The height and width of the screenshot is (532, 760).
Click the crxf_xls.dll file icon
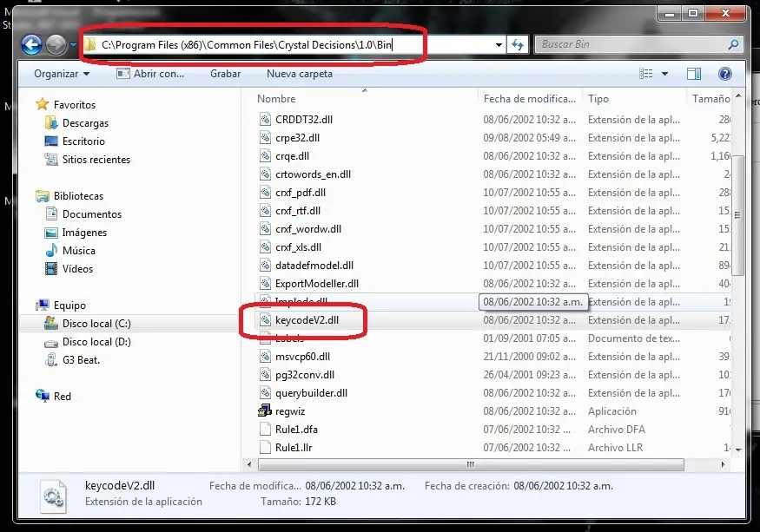tap(265, 247)
